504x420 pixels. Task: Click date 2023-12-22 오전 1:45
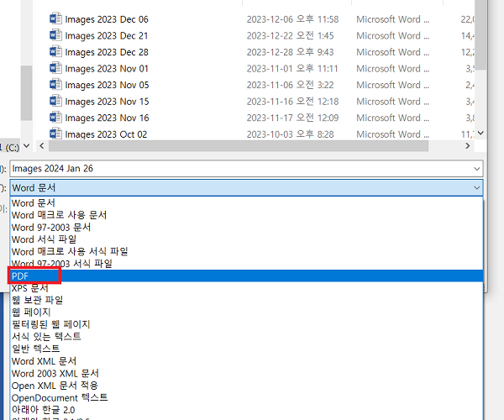(291, 35)
